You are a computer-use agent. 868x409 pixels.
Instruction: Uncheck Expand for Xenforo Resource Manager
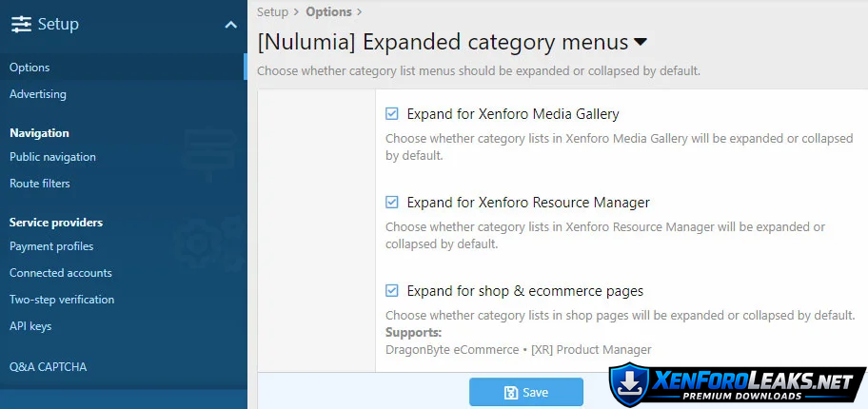point(392,203)
